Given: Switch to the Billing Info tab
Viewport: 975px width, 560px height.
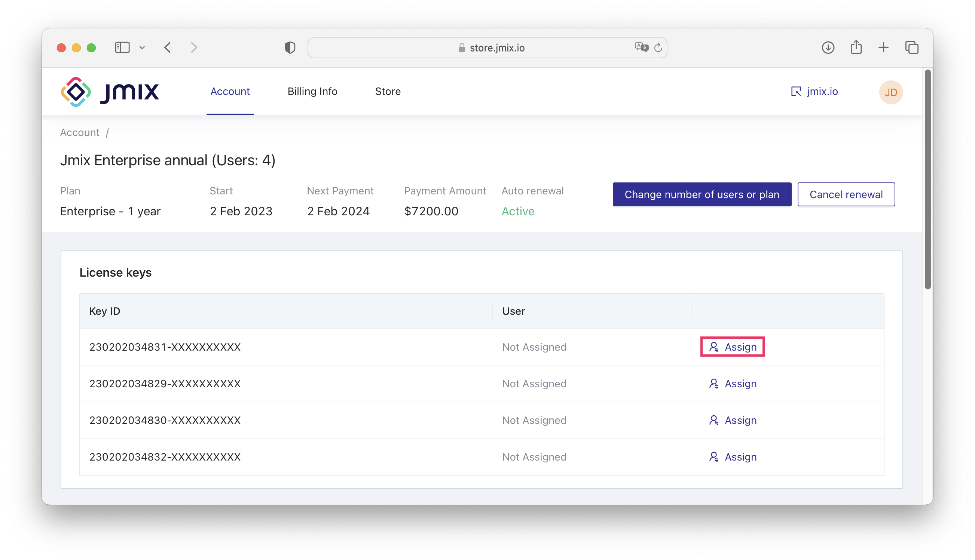Looking at the screenshot, I should click(312, 92).
